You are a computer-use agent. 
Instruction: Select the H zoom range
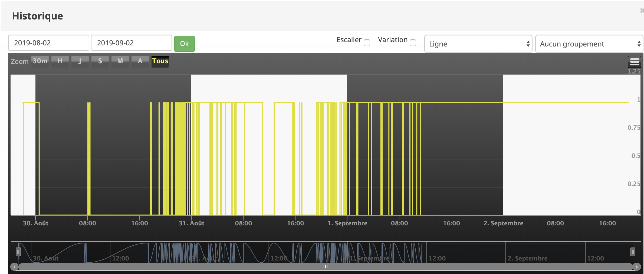(x=60, y=61)
